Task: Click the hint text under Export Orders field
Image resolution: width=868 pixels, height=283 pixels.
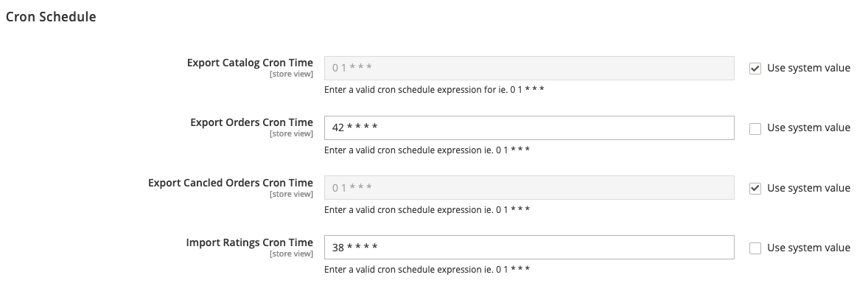Action: tap(427, 150)
